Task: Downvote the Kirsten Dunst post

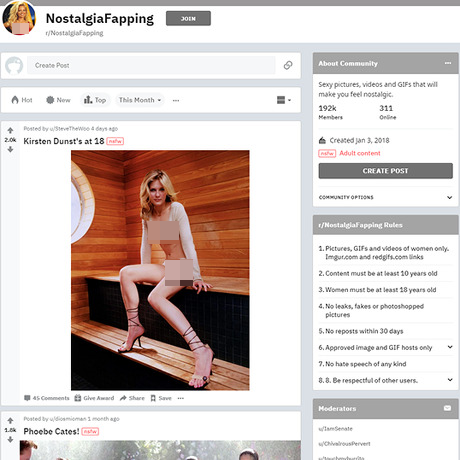Action: pos(10,149)
